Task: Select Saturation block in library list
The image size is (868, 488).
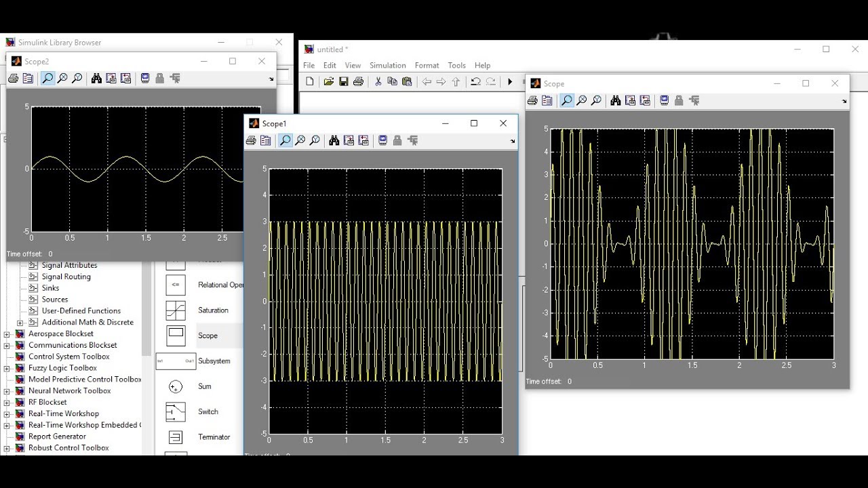Action: click(x=213, y=310)
